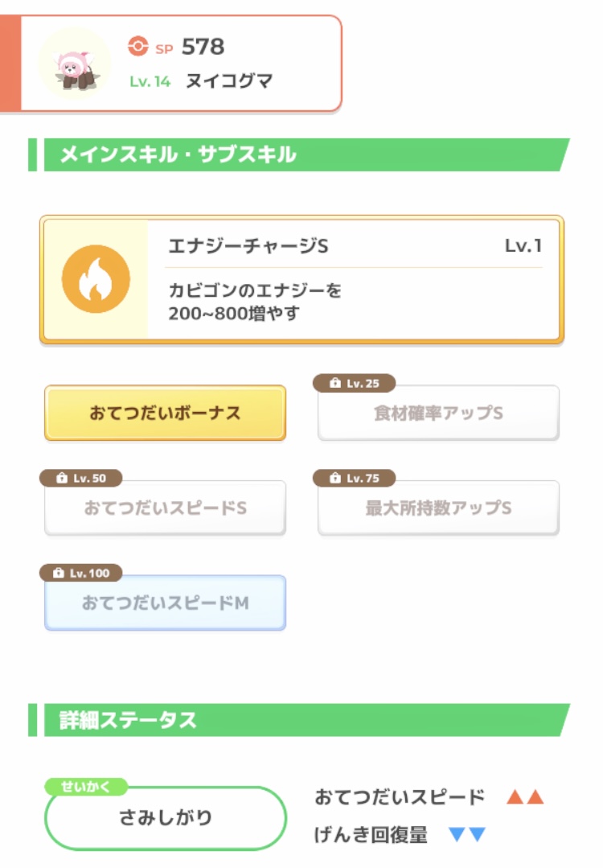This screenshot has height=868, width=603.
Task: Tap the メインスキル・サブスキル section header
Action: tap(299, 154)
